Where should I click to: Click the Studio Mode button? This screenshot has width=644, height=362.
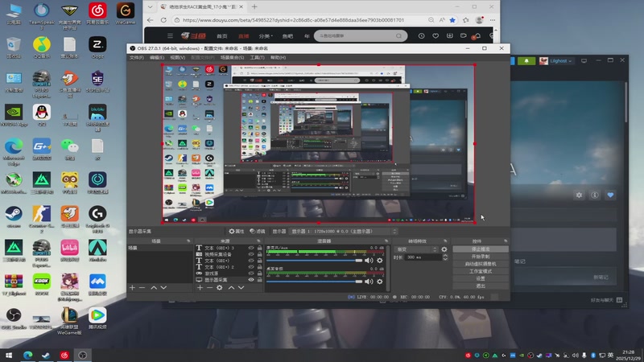[481, 271]
